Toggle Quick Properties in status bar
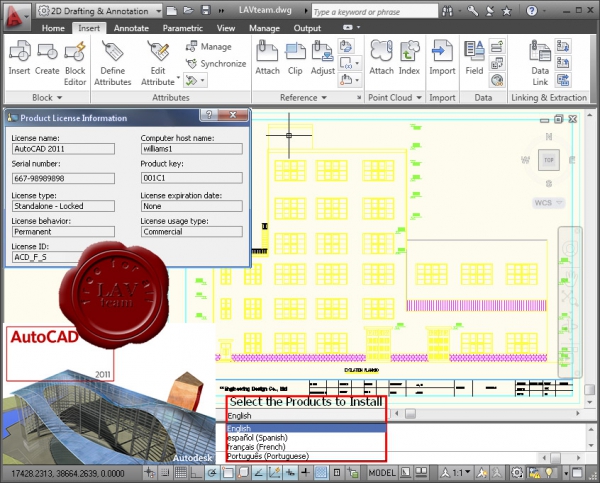 click(337, 473)
